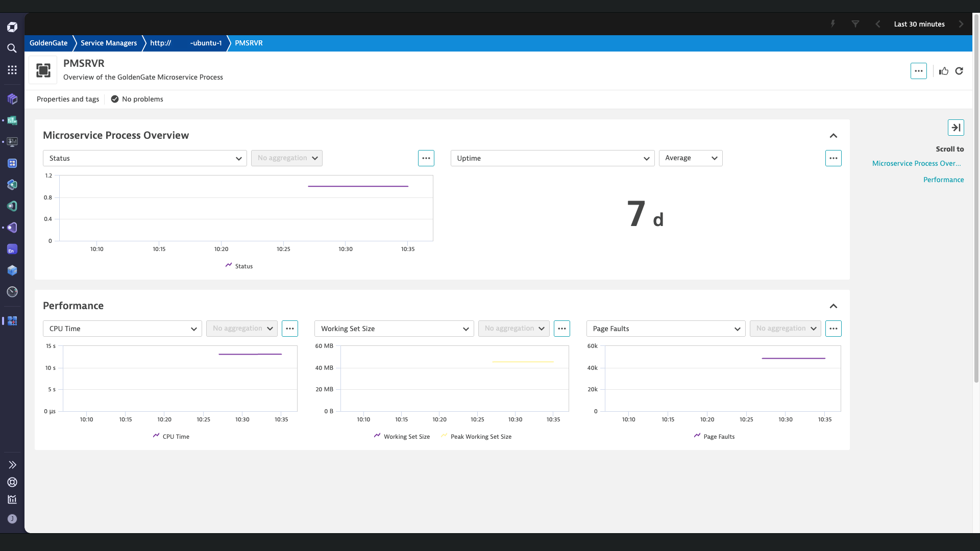
Task: Click the page vertical scrollbar
Action: point(976,199)
